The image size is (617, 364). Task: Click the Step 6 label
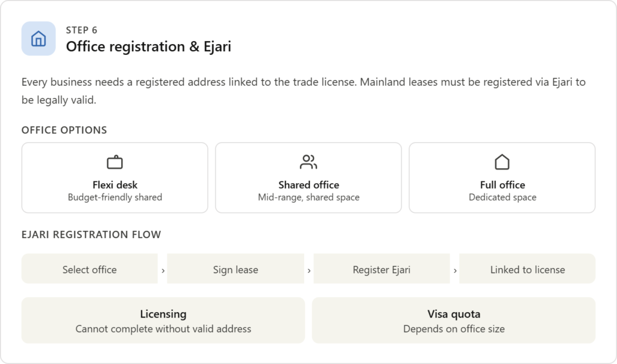click(81, 30)
